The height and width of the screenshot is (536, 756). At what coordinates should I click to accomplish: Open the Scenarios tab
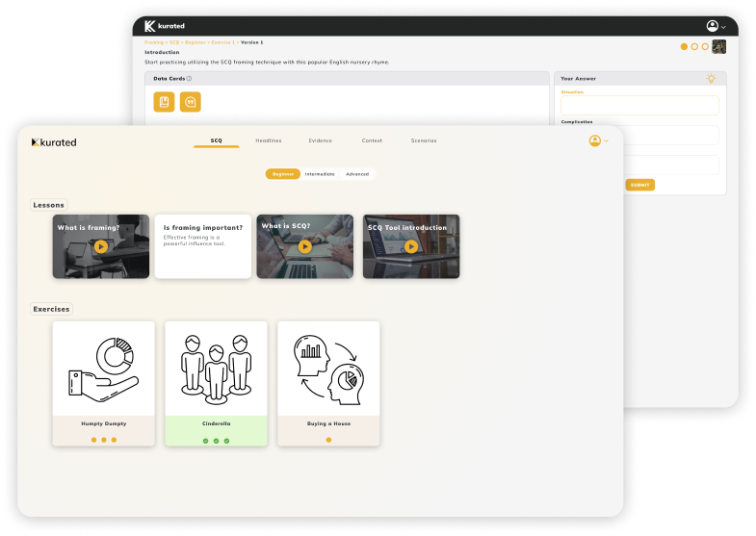point(423,140)
